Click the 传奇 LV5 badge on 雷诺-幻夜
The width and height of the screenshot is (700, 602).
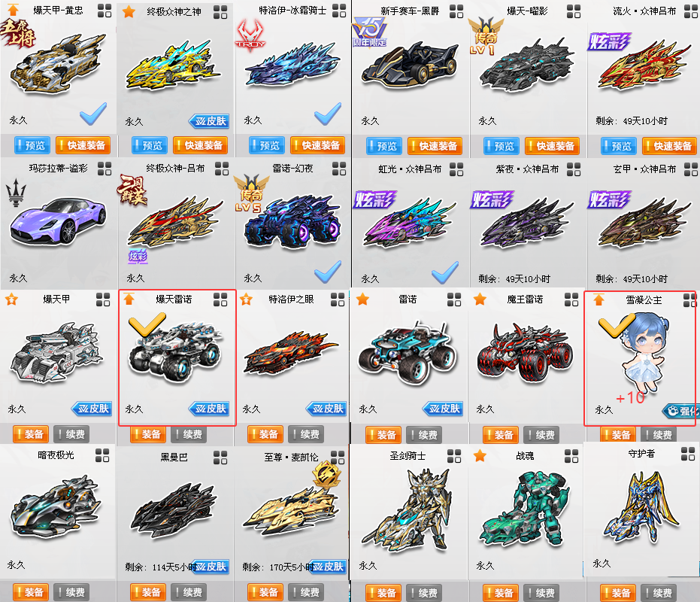[251, 193]
